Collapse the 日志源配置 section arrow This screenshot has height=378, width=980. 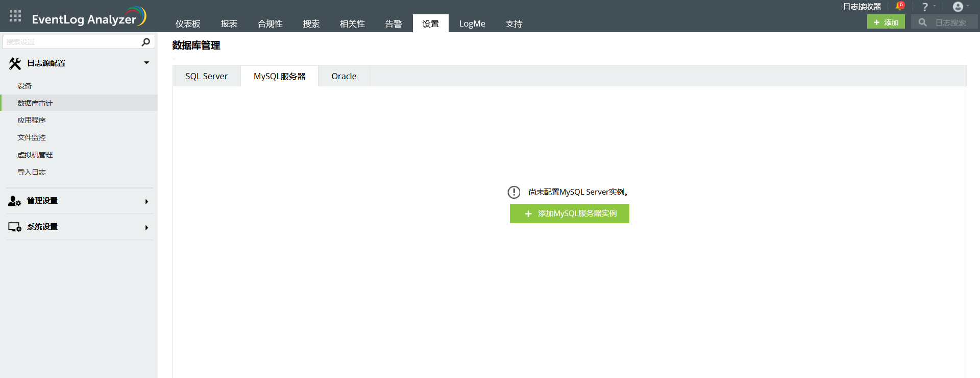click(x=146, y=63)
